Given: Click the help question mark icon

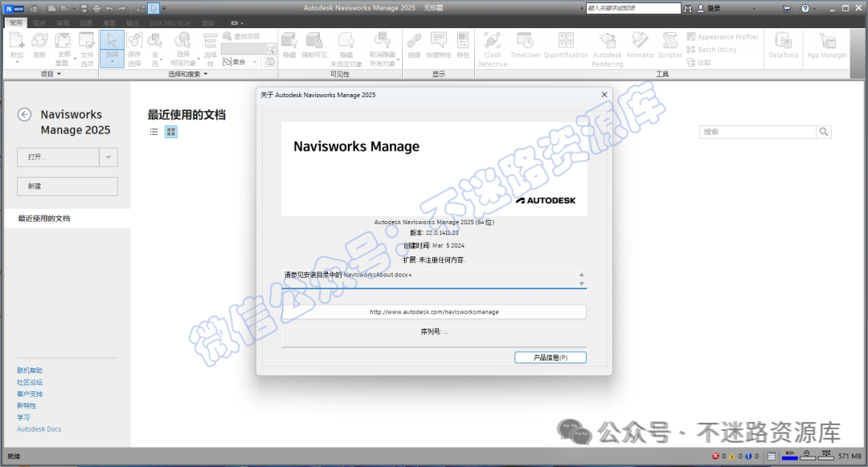Looking at the screenshot, I should pyautogui.click(x=805, y=8).
